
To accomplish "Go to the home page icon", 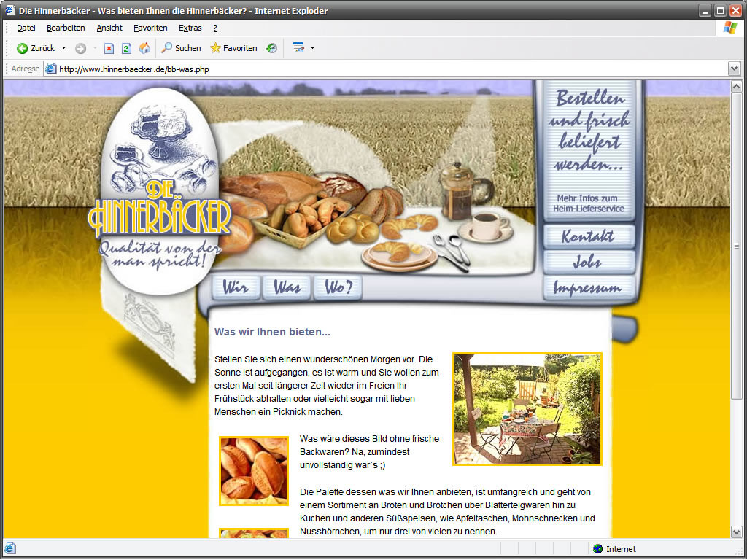I will [144, 48].
